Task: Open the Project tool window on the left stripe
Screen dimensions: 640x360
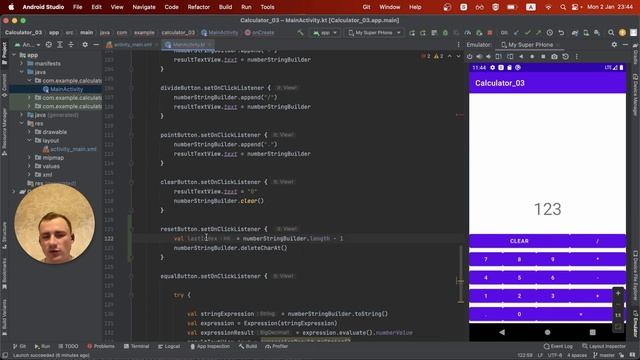Action: [4, 53]
